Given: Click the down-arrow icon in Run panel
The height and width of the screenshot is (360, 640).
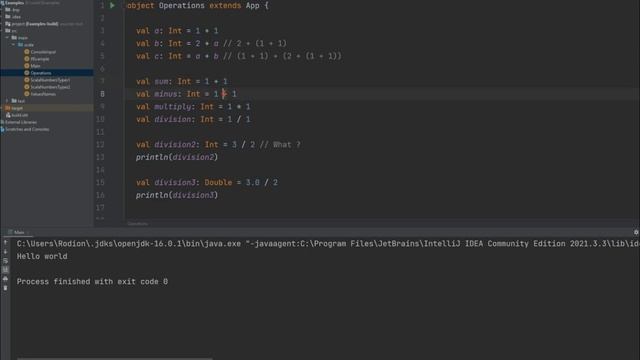Looking at the screenshot, I should click(x=5, y=251).
